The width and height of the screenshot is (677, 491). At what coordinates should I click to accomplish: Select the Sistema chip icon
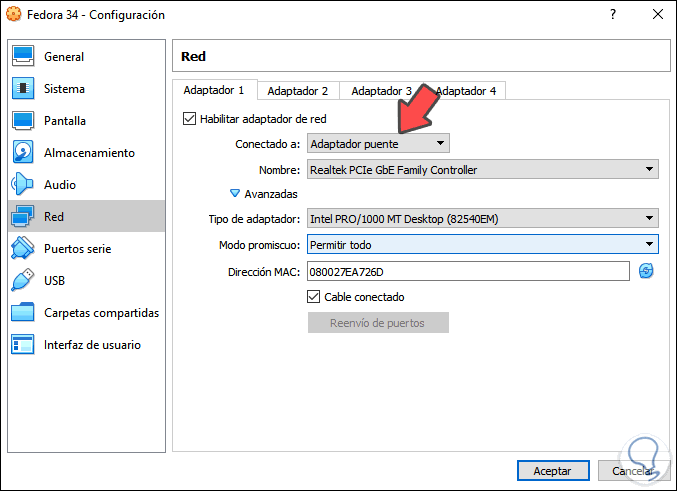click(24, 89)
